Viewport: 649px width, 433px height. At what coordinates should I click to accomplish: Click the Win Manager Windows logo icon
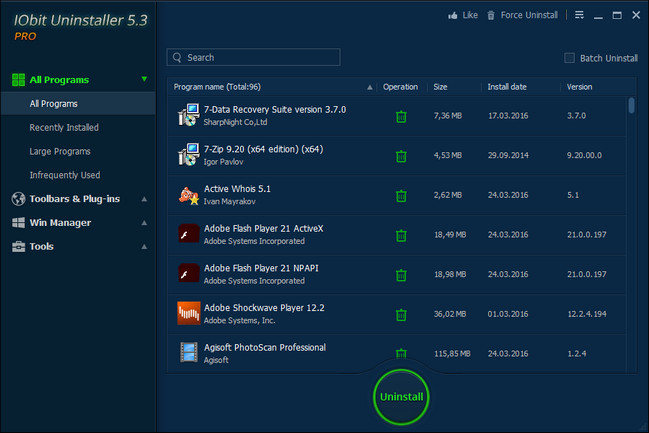point(18,223)
